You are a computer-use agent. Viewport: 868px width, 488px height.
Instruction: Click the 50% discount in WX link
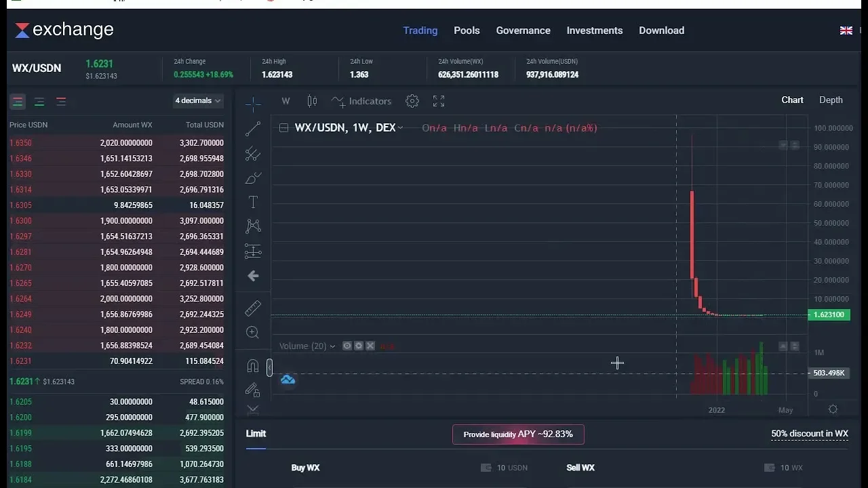click(809, 434)
